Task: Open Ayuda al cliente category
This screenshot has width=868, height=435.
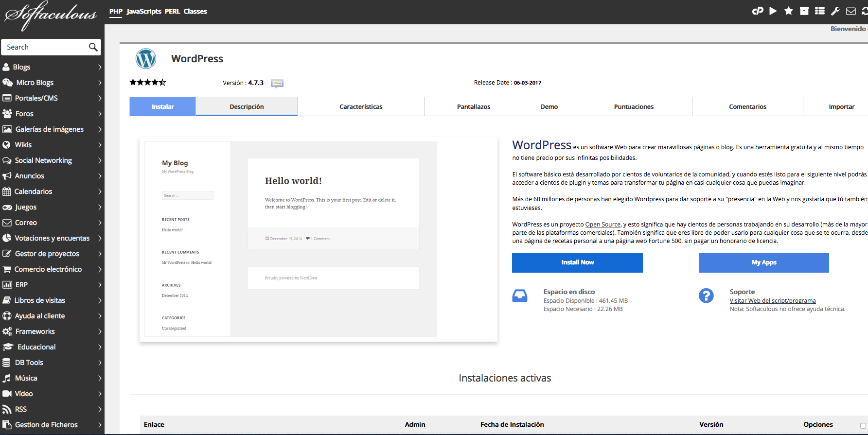Action: pyautogui.click(x=52, y=316)
